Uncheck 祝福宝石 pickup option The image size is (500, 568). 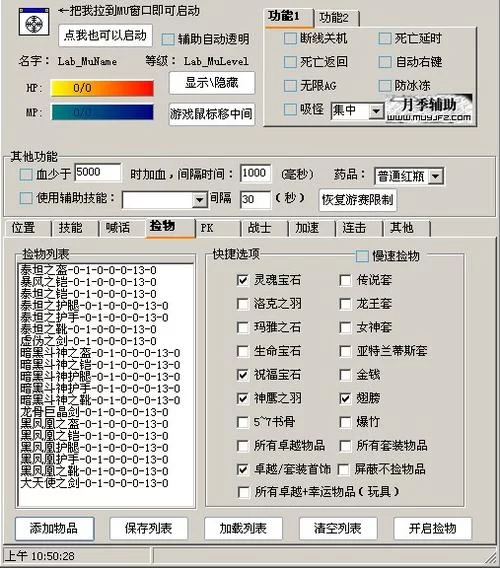tap(242, 375)
